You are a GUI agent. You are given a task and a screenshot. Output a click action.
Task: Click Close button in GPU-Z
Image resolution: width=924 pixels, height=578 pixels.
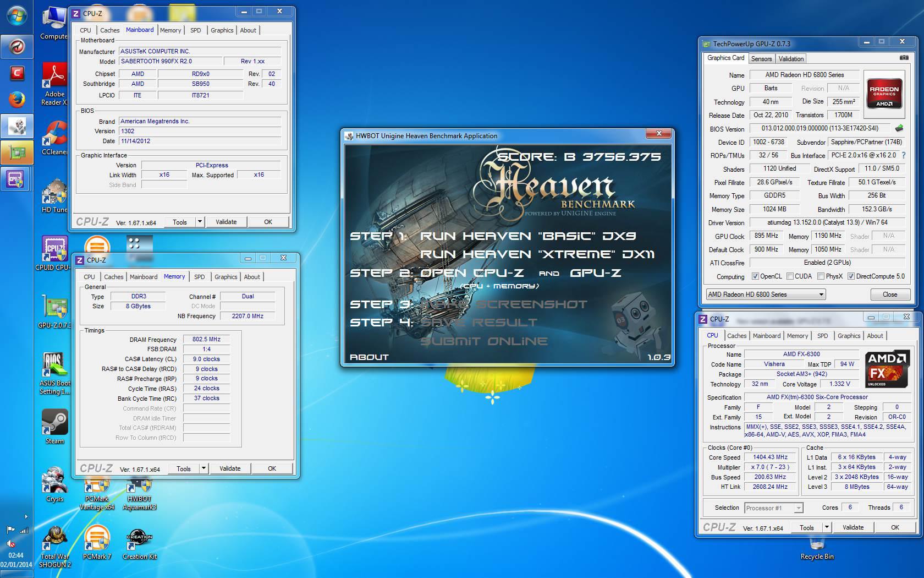[890, 295]
